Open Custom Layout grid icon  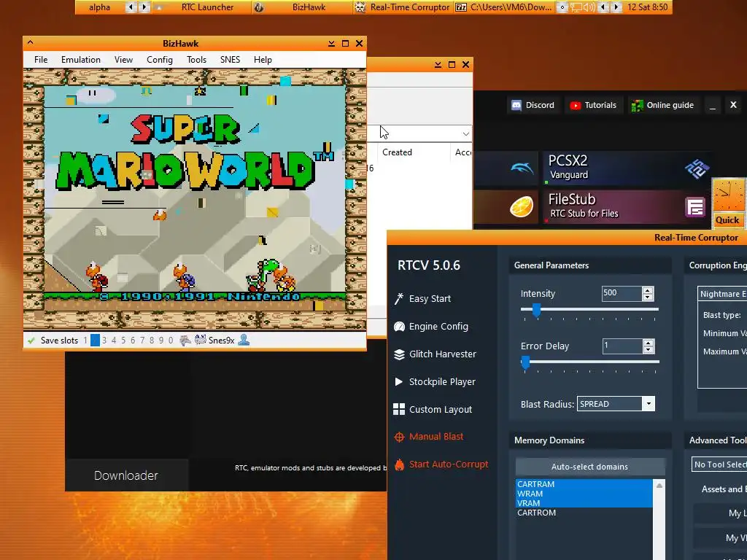tap(399, 410)
